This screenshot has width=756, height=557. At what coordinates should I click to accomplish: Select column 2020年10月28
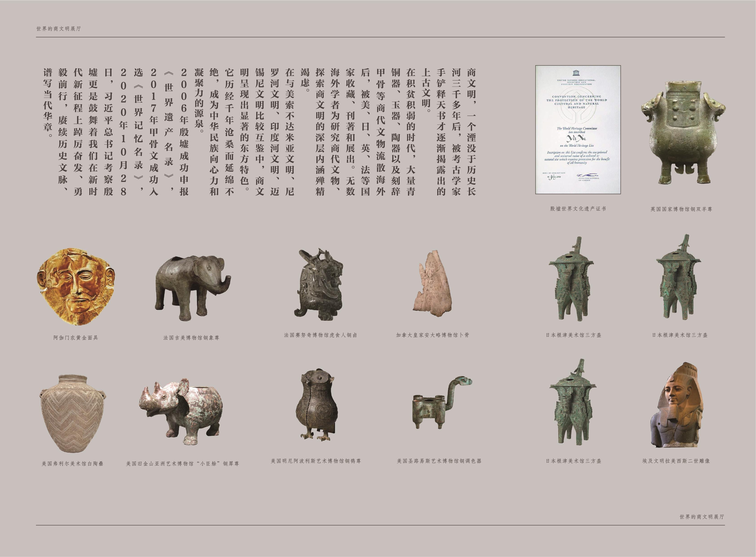[x=123, y=132]
